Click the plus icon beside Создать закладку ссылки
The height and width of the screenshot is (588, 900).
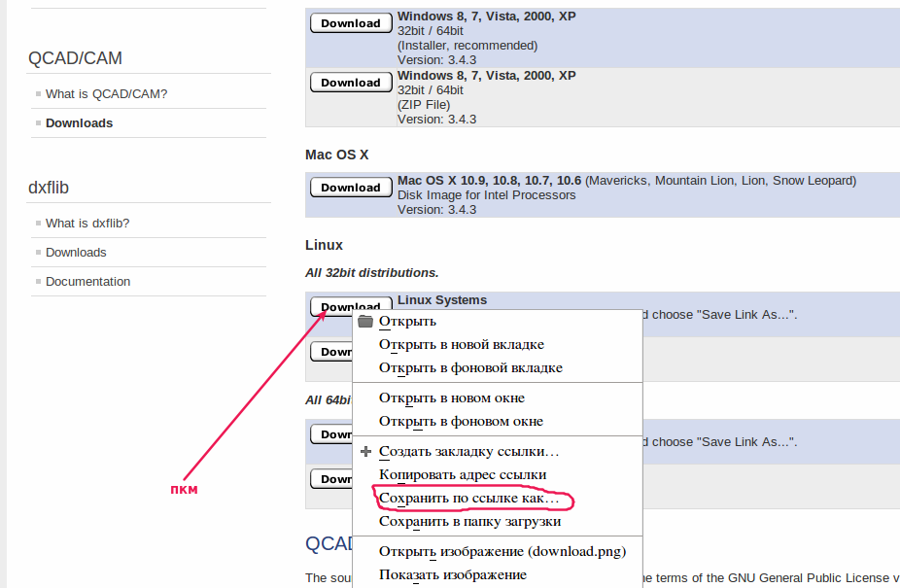pos(365,451)
